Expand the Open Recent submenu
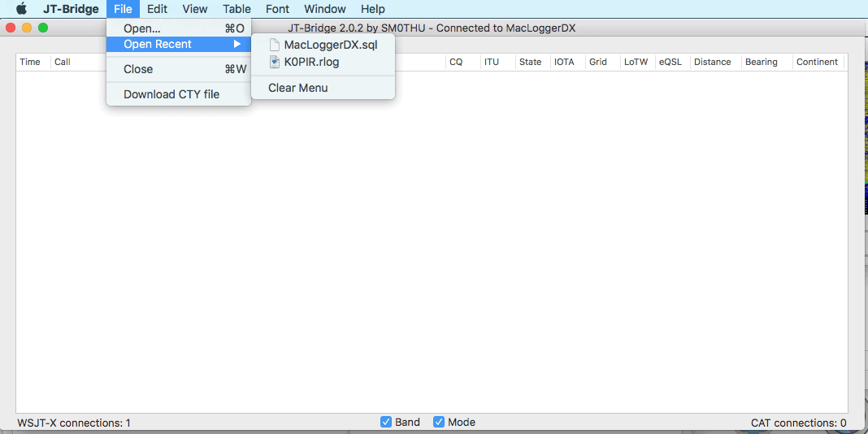 tap(179, 44)
